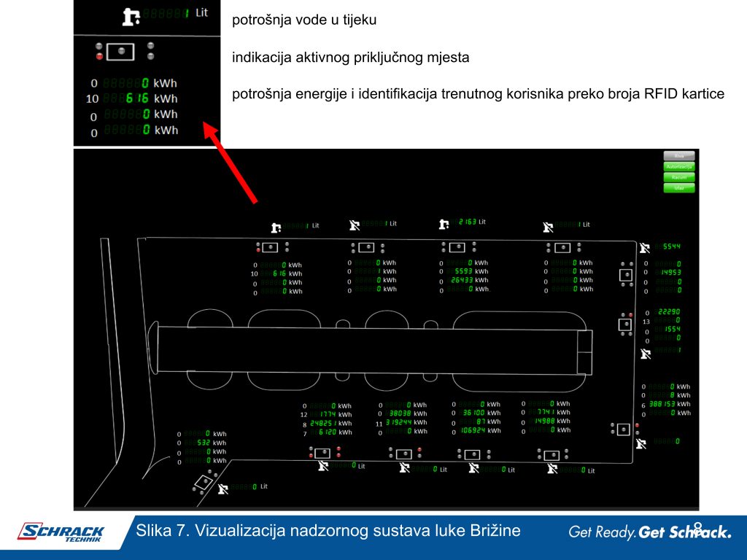This screenshot has width=747, height=560.
Task: Click the active water tap icon beside 2163 Lit
Action: coord(444,223)
